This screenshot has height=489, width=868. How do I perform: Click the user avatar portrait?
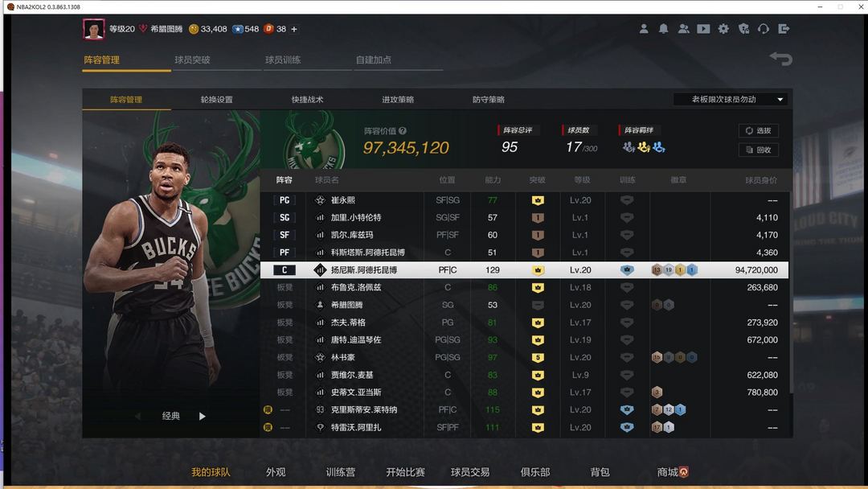click(93, 29)
